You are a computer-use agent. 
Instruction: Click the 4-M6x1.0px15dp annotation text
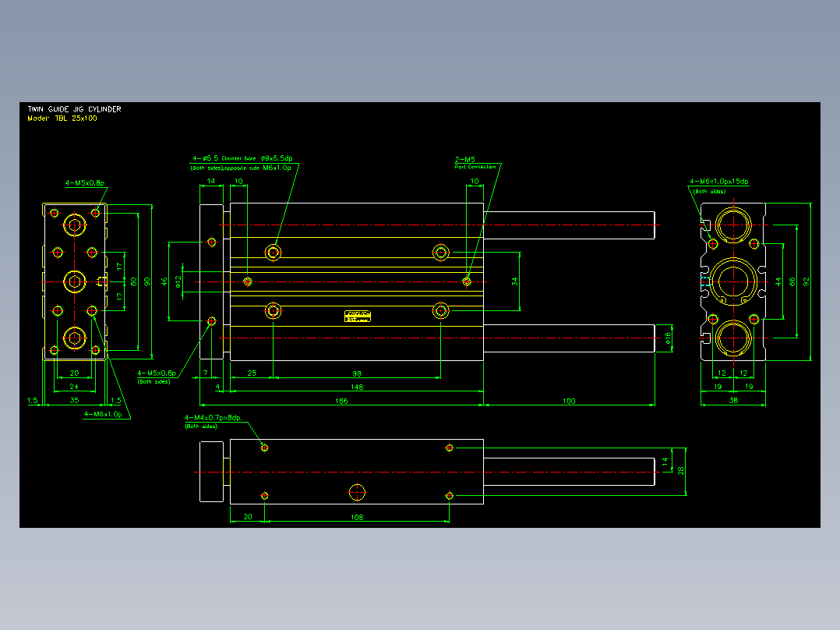pos(719,182)
